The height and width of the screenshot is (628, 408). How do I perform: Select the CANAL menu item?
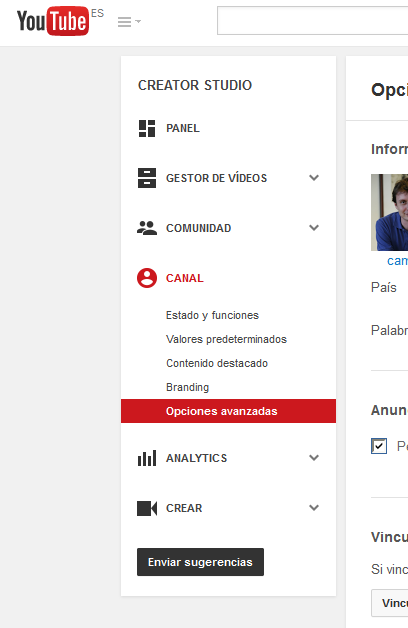pos(185,278)
